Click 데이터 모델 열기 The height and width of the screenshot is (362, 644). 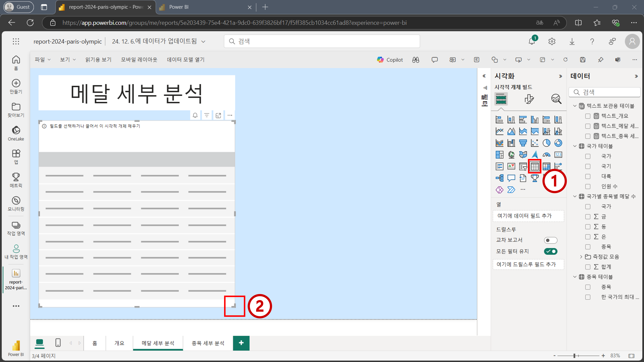[x=186, y=60]
